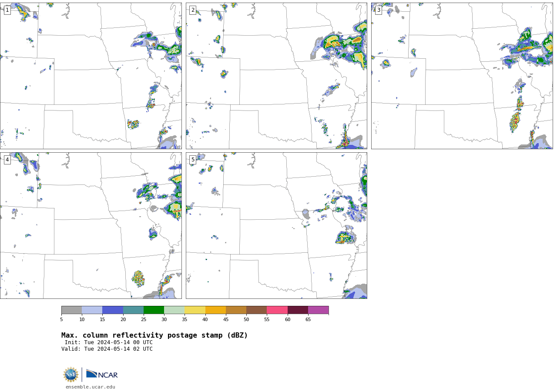Viewport: 557px width, 392px height.
Task: Click the panel number label '2'
Action: [193, 10]
